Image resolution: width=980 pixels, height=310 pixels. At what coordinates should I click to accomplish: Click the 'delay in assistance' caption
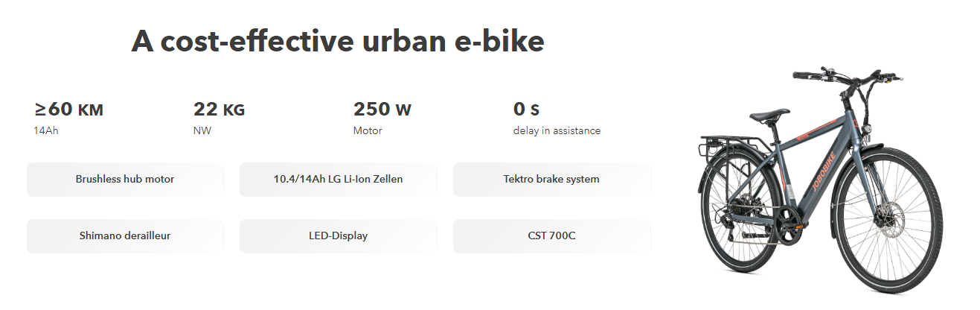[557, 131]
